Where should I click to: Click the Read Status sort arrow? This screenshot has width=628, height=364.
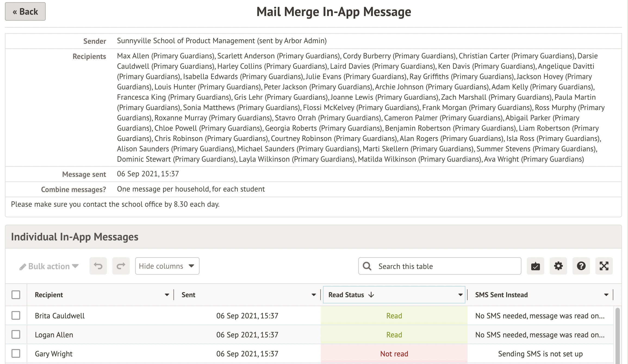pyautogui.click(x=371, y=295)
